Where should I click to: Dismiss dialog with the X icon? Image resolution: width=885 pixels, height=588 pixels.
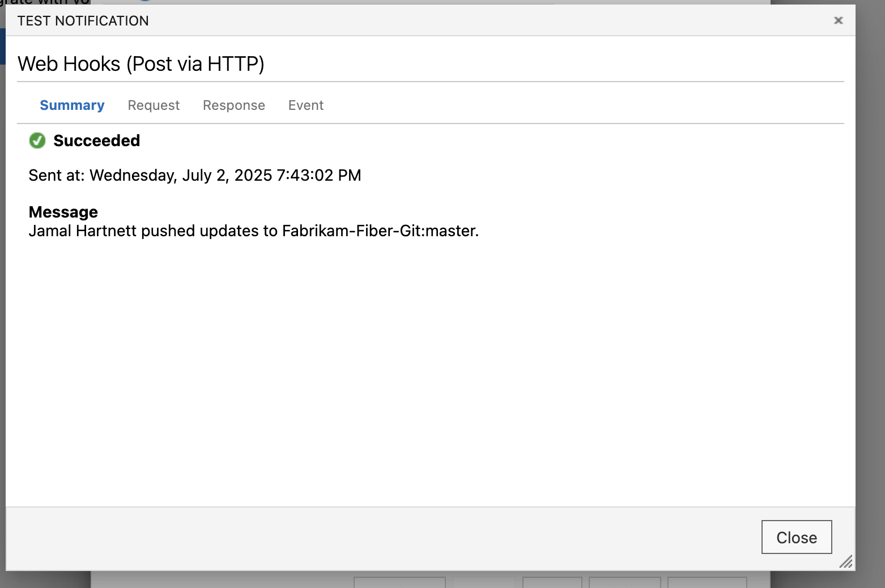(839, 20)
